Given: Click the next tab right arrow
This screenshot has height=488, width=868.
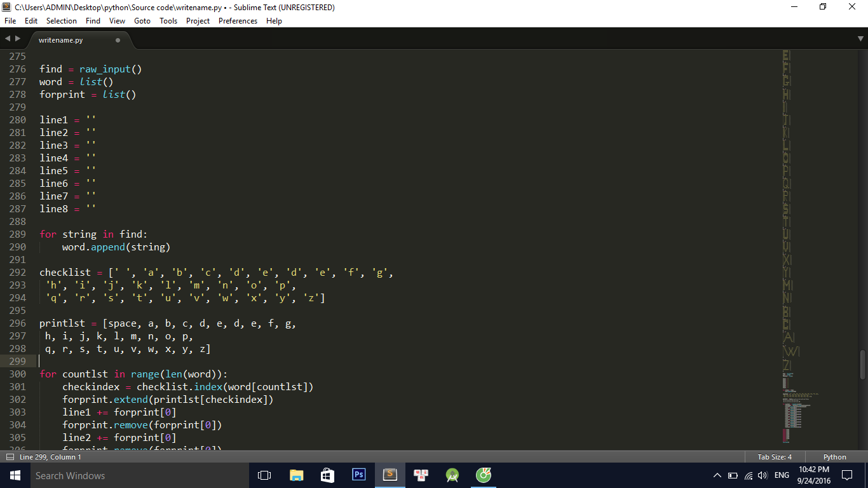Looking at the screenshot, I should click(x=18, y=39).
